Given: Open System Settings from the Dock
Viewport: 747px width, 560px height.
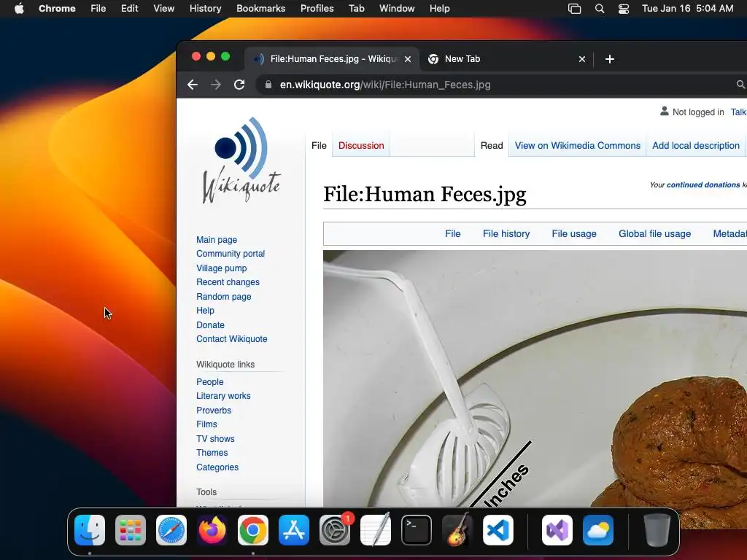Looking at the screenshot, I should 335,530.
